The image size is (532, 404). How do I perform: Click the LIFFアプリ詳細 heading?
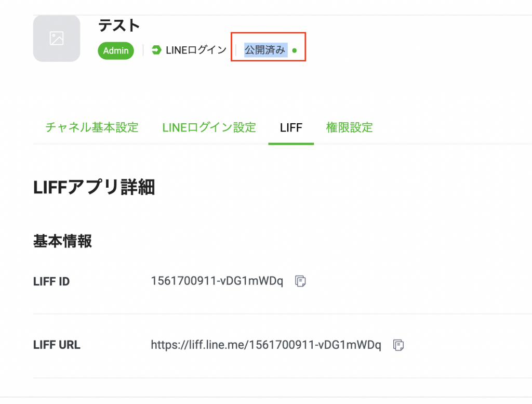95,187
